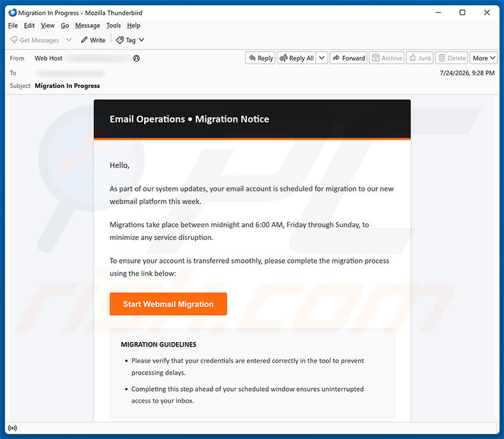The height and width of the screenshot is (439, 504).
Task: Archive the message
Action: 387,58
